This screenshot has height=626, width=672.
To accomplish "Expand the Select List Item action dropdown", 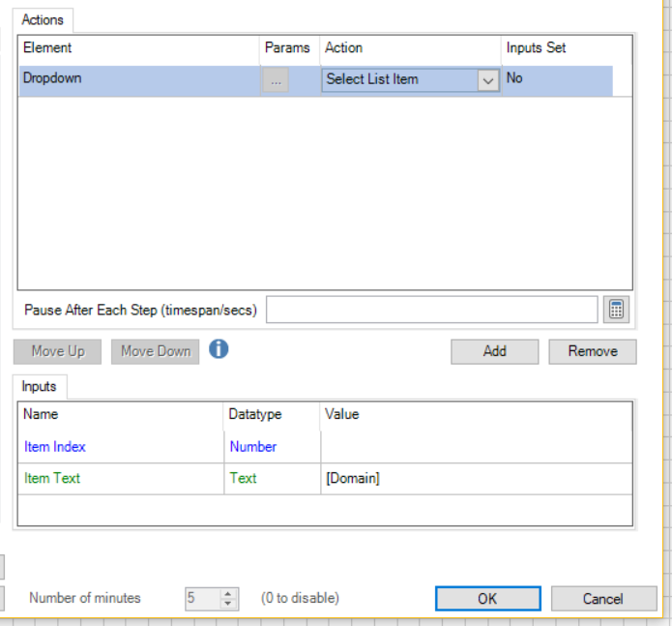I will 488,80.
